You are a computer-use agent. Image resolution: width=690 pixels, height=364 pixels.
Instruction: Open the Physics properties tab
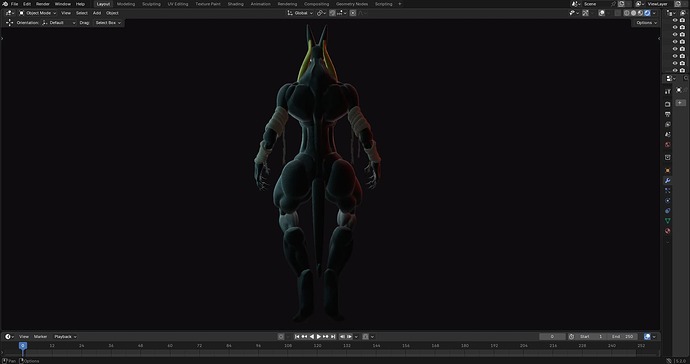[668, 201]
